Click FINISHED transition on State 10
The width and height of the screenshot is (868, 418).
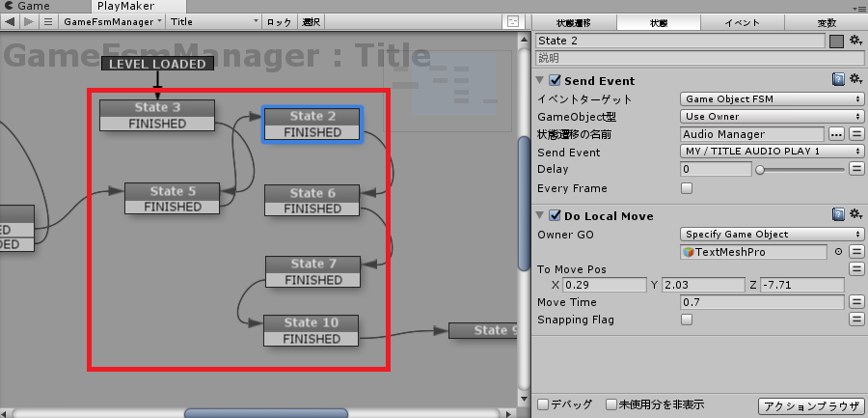point(312,339)
